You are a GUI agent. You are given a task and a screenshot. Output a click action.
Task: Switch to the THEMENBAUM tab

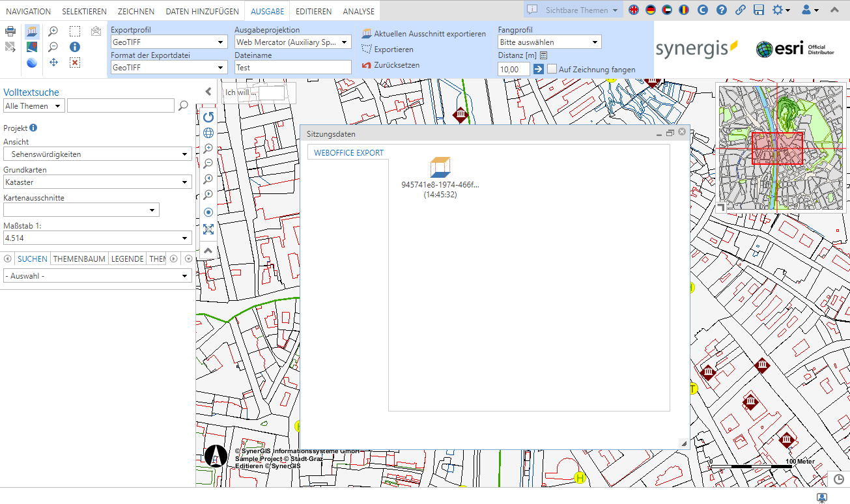click(78, 259)
